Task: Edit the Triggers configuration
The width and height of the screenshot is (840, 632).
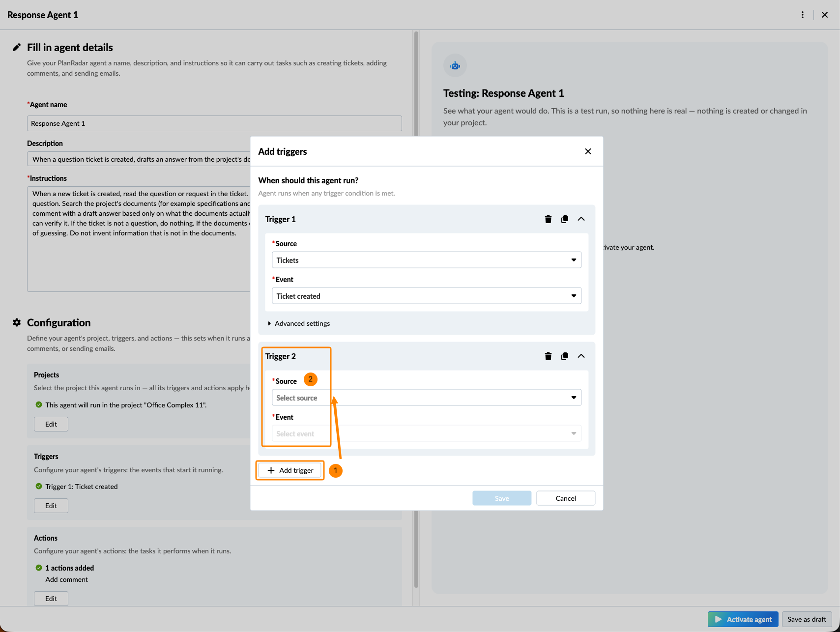Action: (51, 506)
